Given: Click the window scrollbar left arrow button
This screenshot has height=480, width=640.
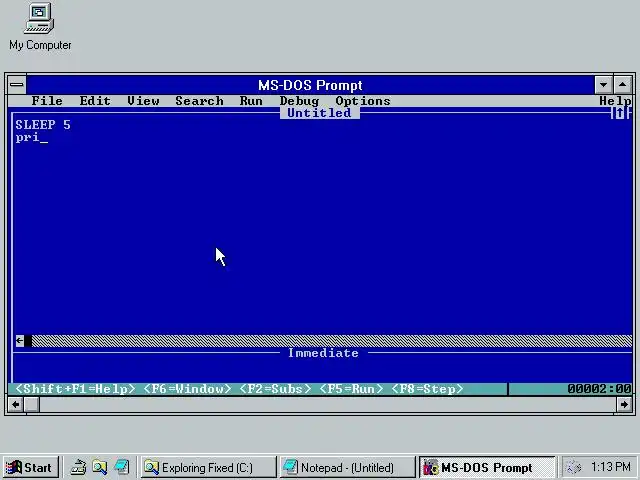Looking at the screenshot, I should [16, 404].
